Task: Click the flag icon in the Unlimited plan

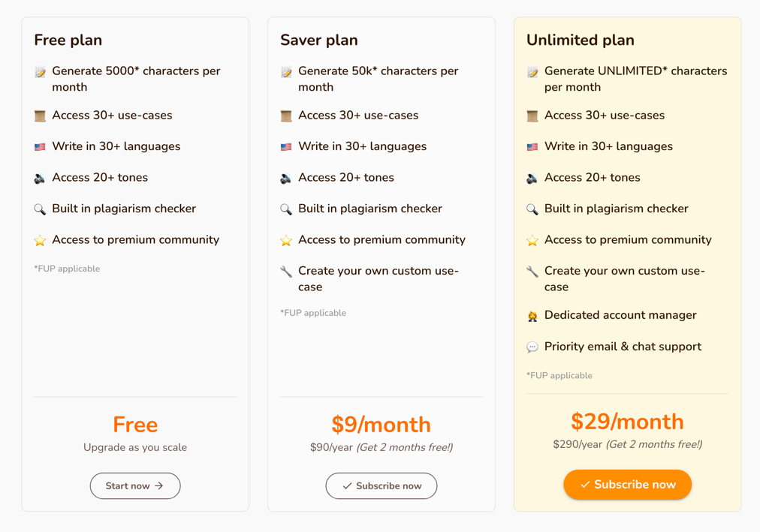Action: pyautogui.click(x=532, y=146)
